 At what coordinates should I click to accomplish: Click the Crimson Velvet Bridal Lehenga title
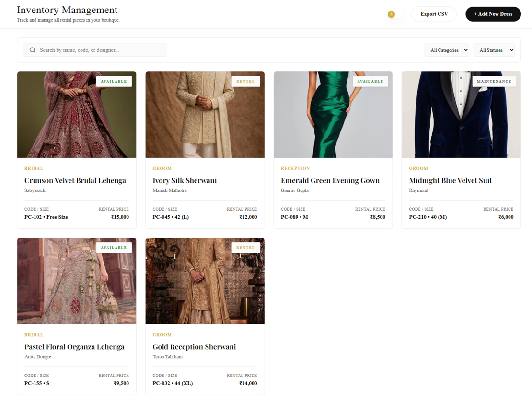75,180
